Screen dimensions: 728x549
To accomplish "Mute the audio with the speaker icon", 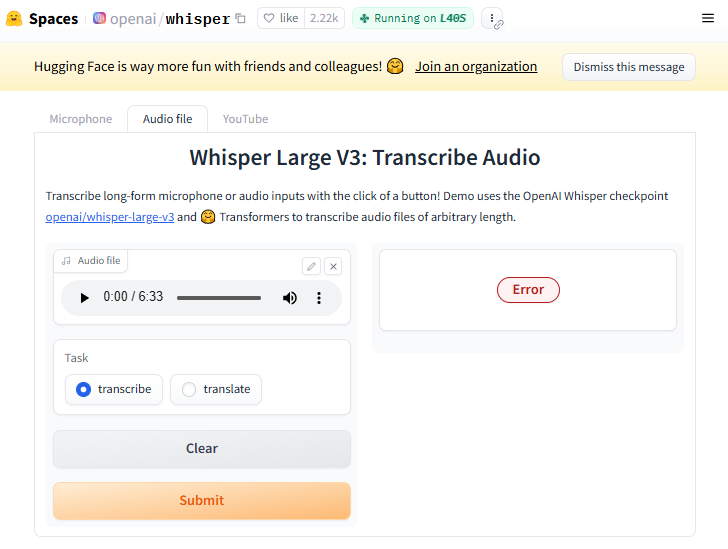I will click(x=290, y=298).
